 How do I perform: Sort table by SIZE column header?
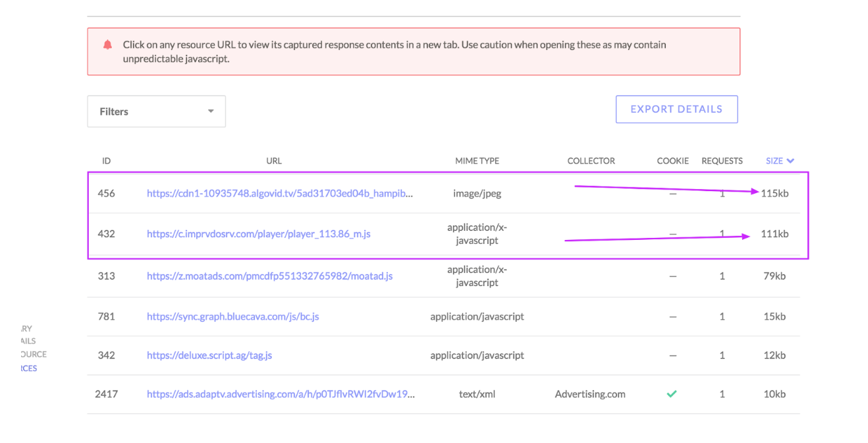pyautogui.click(x=774, y=161)
